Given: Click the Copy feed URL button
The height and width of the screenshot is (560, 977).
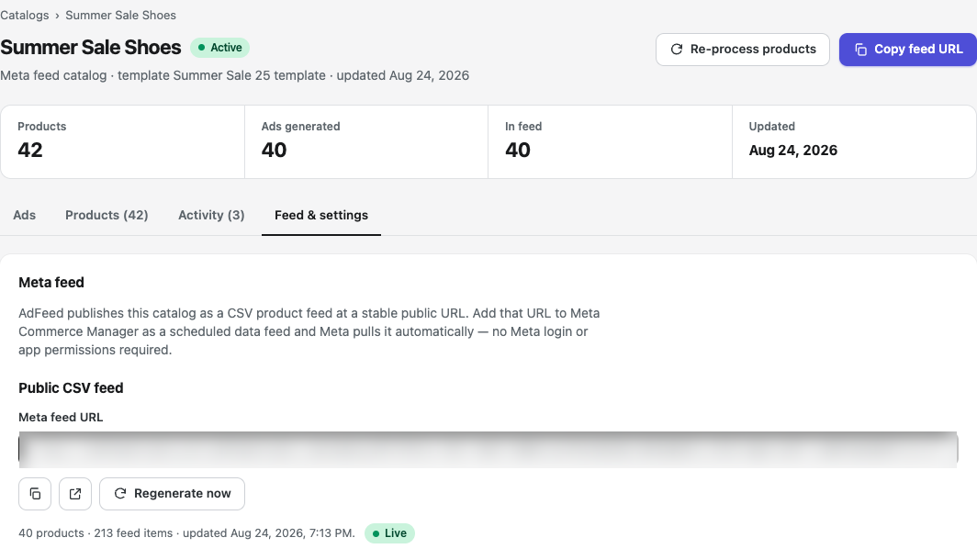Looking at the screenshot, I should [908, 50].
